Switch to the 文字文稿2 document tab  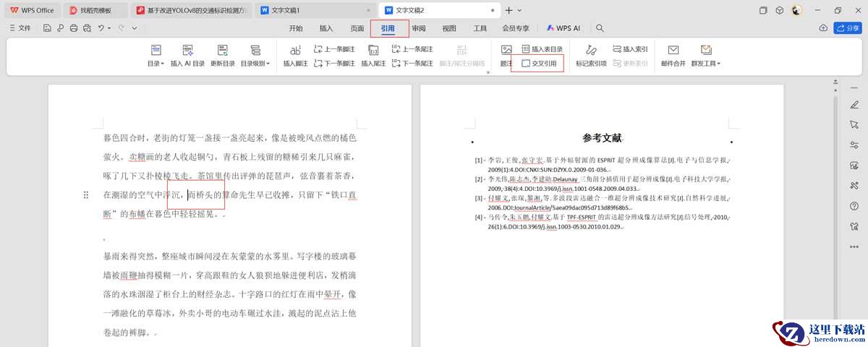click(x=441, y=10)
